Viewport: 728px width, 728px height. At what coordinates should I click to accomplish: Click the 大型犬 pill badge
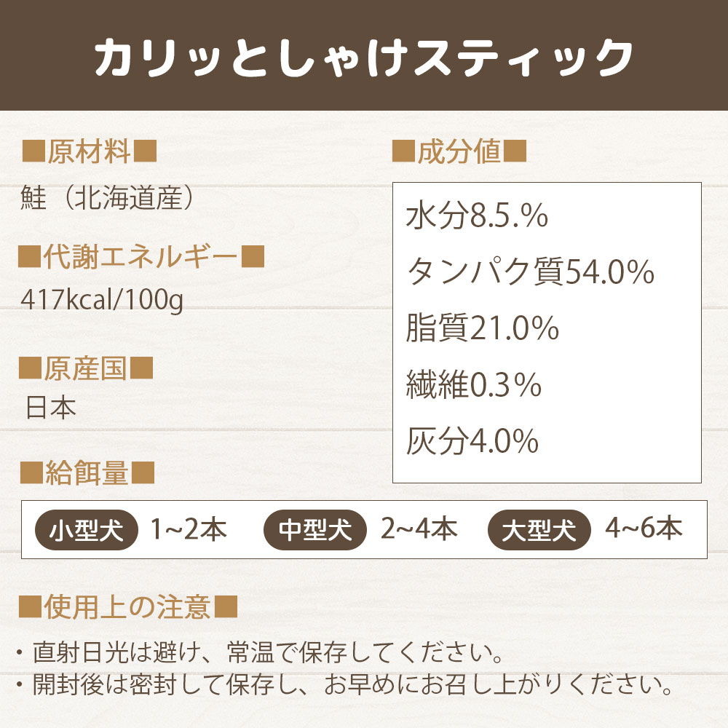pos(539,531)
